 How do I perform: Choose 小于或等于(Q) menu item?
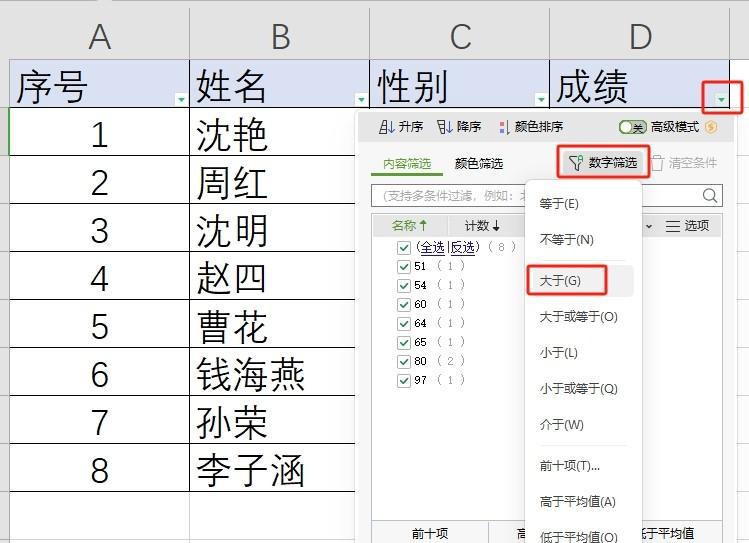click(578, 389)
